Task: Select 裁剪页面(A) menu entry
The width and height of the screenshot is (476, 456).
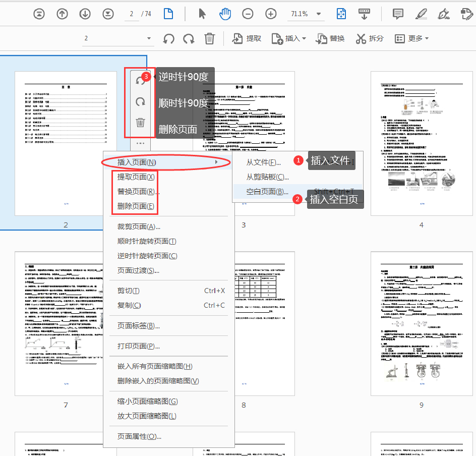Action: point(169,227)
